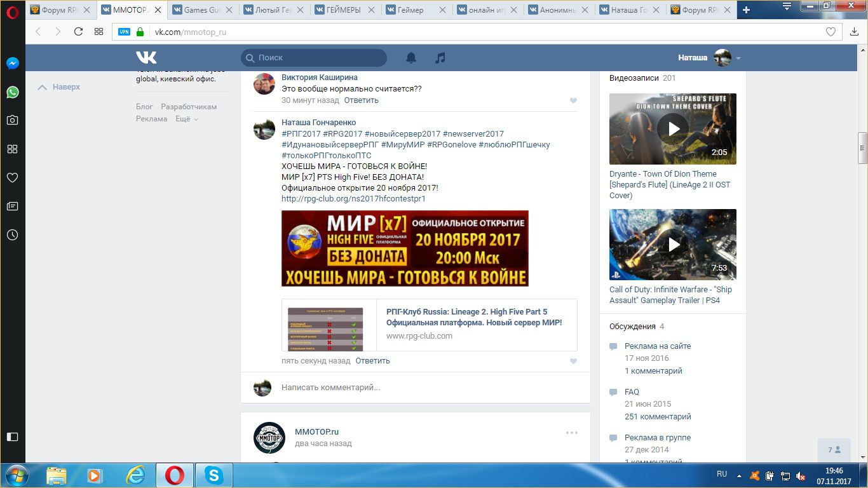Screen dimensions: 868x488
Task: Expand the Наташа profile dropdown menu
Action: click(738, 58)
